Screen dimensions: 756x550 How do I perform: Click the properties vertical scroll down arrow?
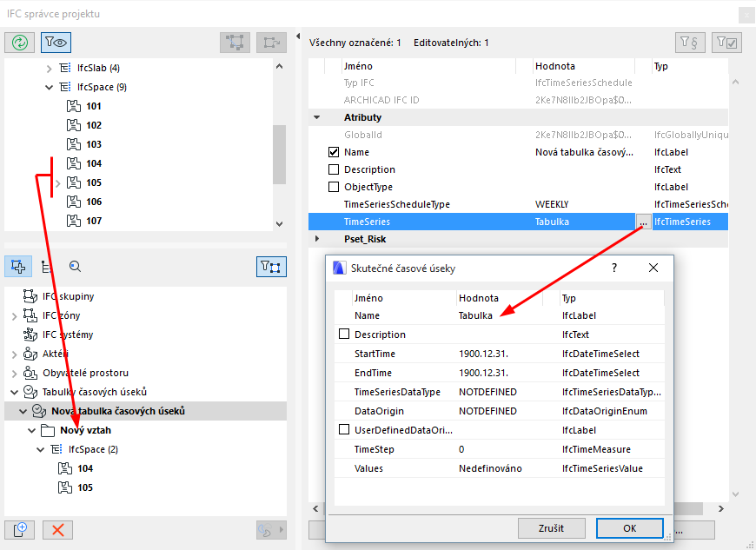736,494
